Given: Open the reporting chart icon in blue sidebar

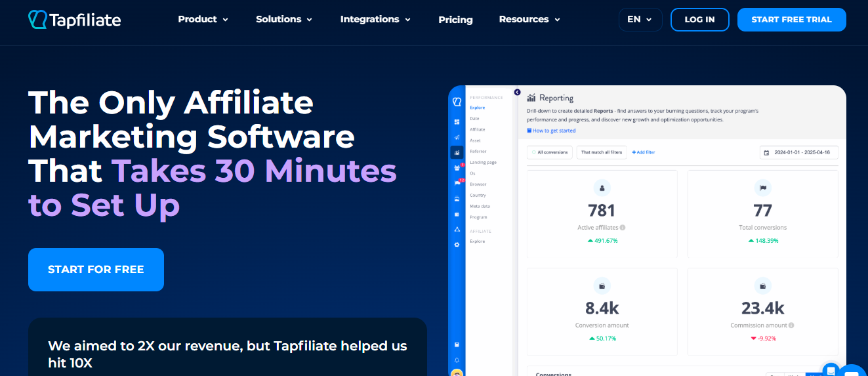Looking at the screenshot, I should coord(457,152).
